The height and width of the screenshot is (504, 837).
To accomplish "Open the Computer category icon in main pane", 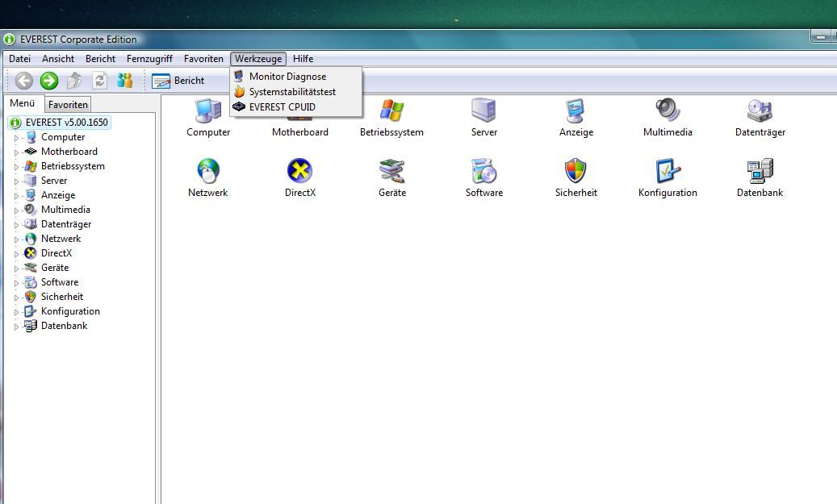I will (x=208, y=110).
